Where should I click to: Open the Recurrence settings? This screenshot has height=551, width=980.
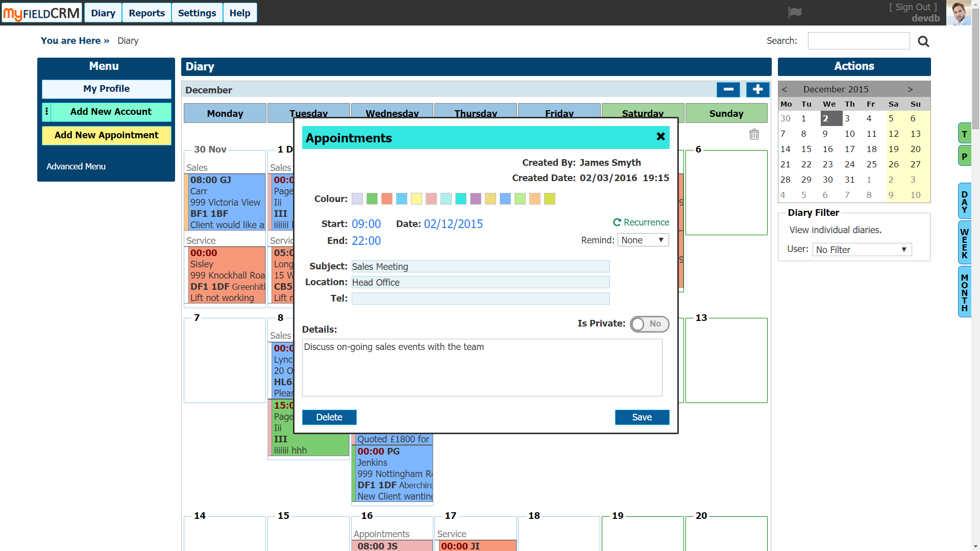point(641,222)
